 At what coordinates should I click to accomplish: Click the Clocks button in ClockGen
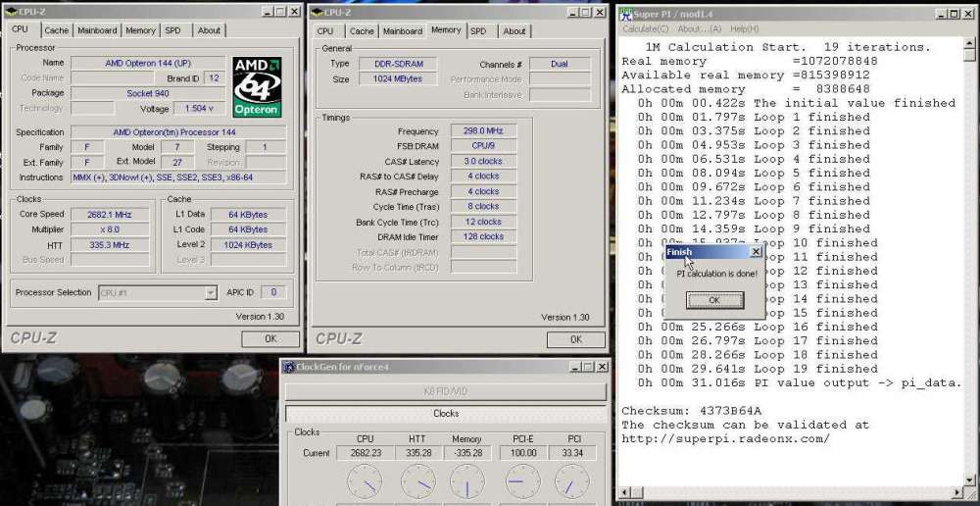coord(446,414)
